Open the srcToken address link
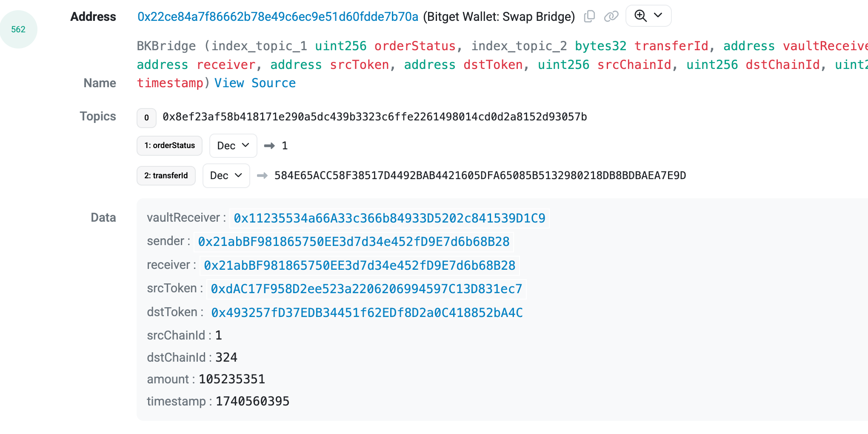 (x=366, y=289)
